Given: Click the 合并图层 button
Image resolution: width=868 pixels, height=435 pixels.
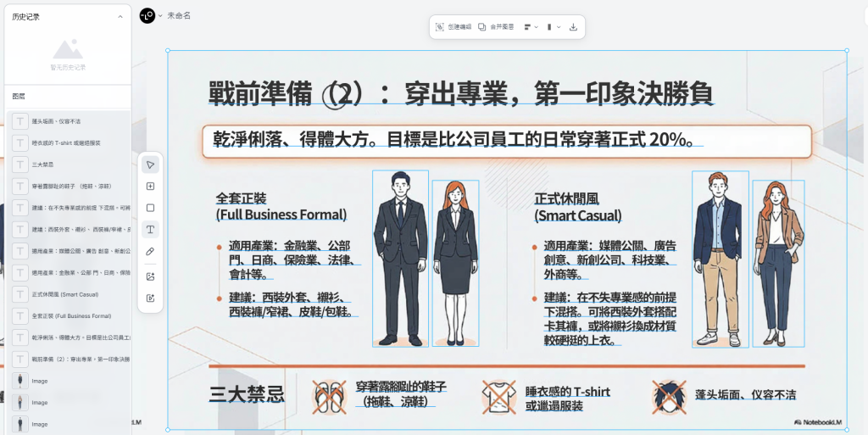Looking at the screenshot, I should [496, 26].
